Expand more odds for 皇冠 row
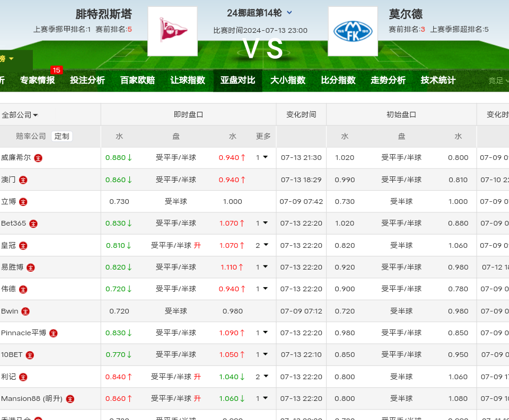This screenshot has height=420, width=509. point(262,245)
